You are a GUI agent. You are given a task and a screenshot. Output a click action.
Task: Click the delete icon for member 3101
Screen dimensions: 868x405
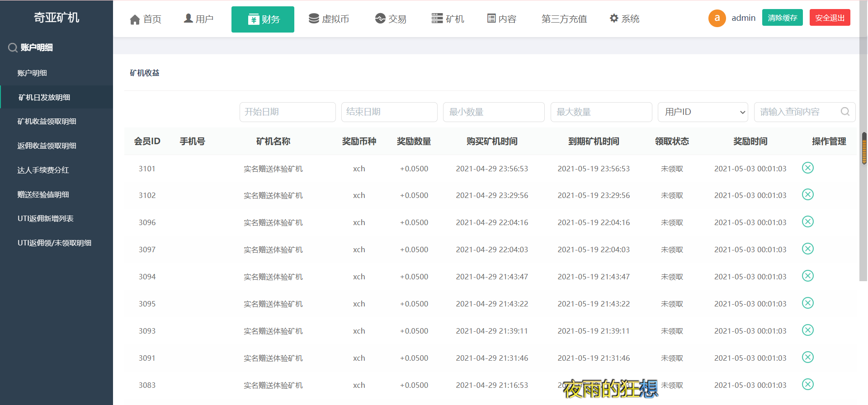(807, 168)
